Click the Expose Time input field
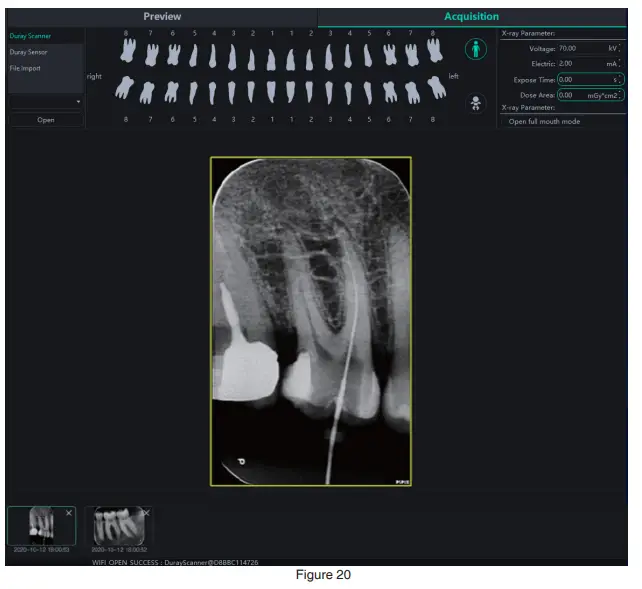This screenshot has width=642, height=589. point(590,79)
